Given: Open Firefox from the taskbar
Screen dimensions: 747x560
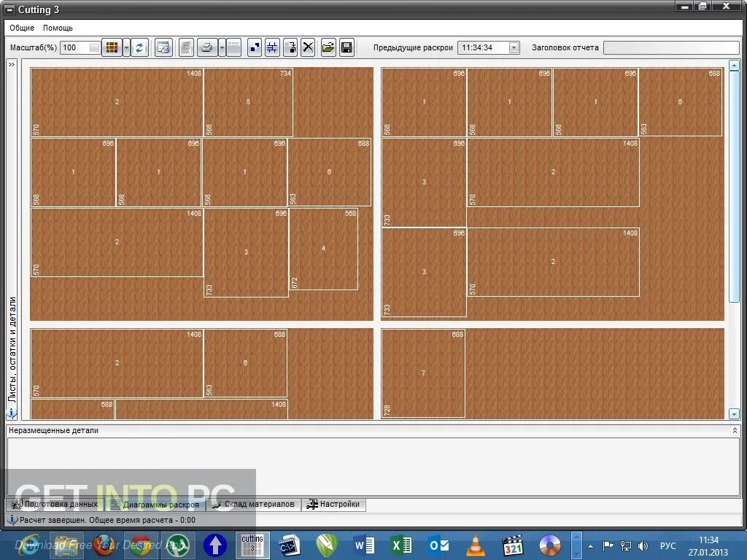Looking at the screenshot, I should 104,545.
